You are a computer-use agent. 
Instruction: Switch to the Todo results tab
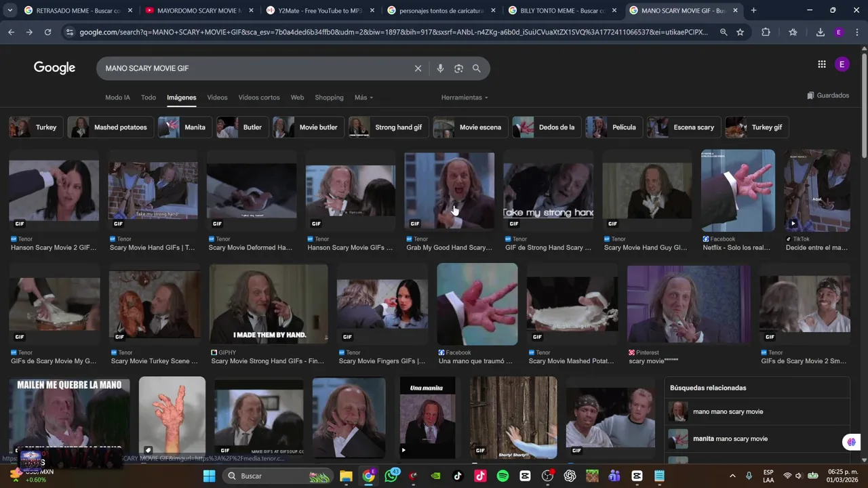149,98
